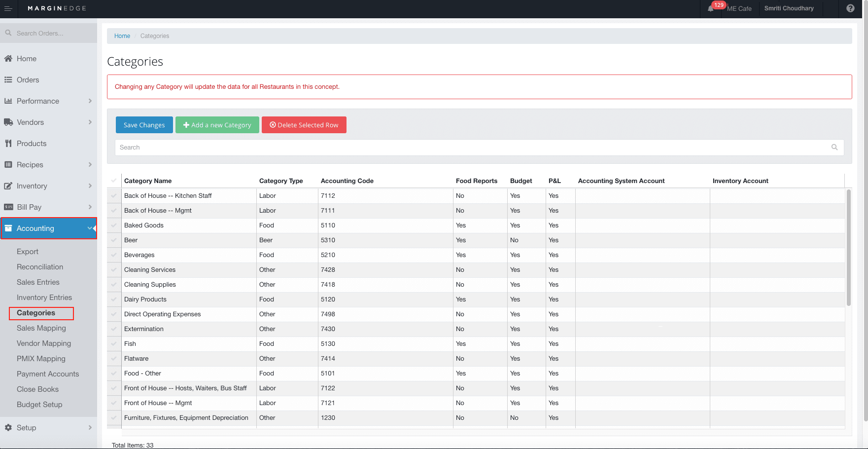This screenshot has width=868, height=449.
Task: Click the notifications bell showing 129
Action: (x=711, y=8)
